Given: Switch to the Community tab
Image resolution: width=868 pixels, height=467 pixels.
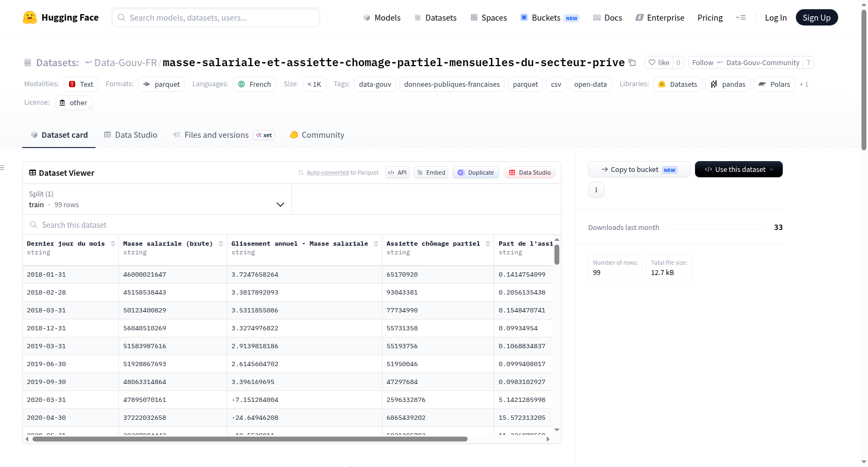Looking at the screenshot, I should (317, 135).
